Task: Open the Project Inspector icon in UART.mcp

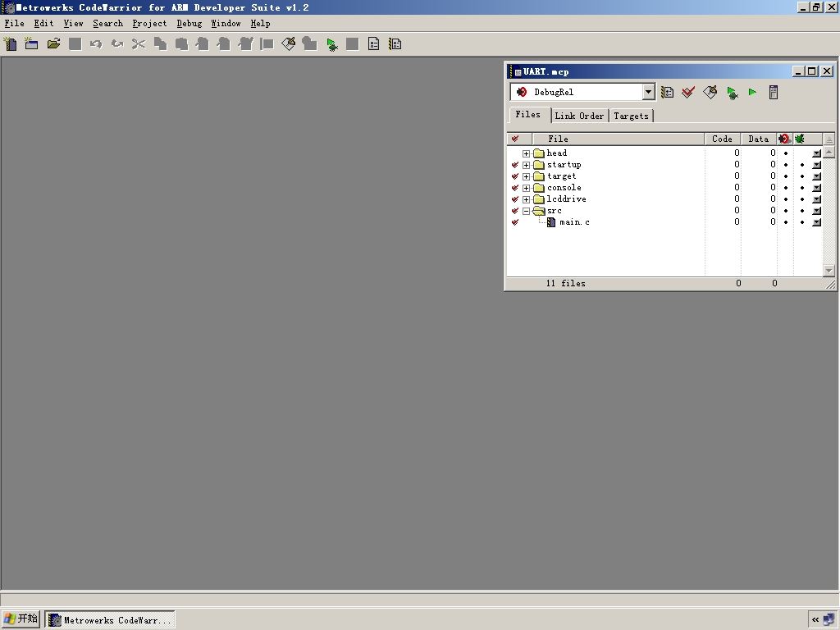Action: (x=773, y=92)
